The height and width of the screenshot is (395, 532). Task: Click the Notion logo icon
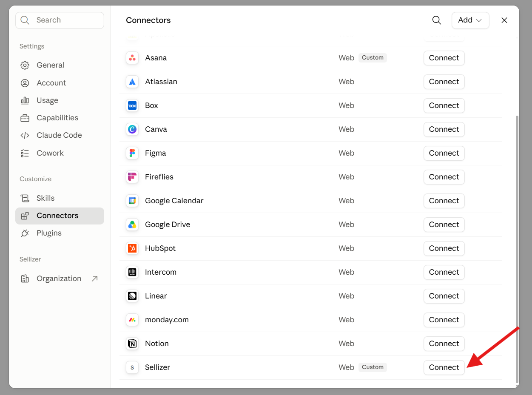132,344
